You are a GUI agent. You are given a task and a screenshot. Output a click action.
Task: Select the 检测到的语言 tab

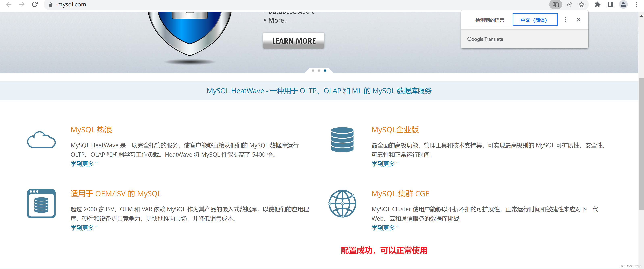click(x=490, y=20)
